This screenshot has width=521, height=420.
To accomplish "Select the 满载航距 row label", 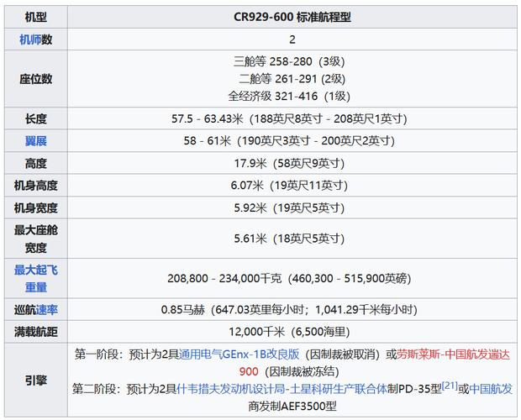I will [x=36, y=332].
